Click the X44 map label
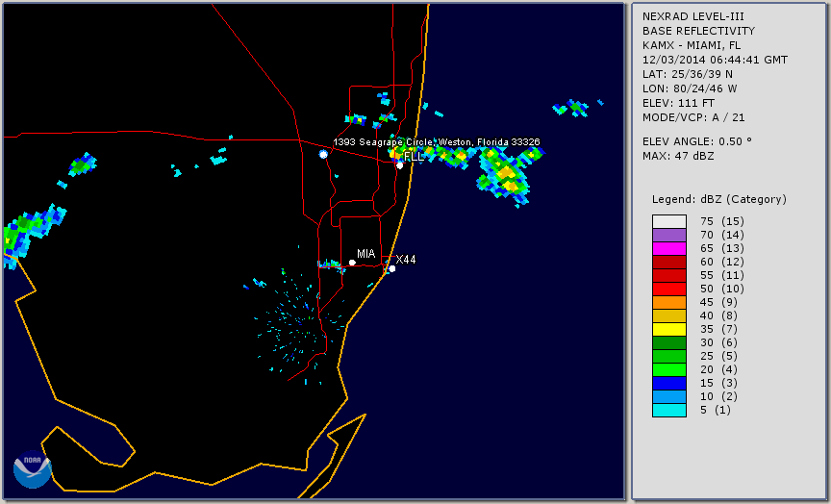 click(x=406, y=259)
